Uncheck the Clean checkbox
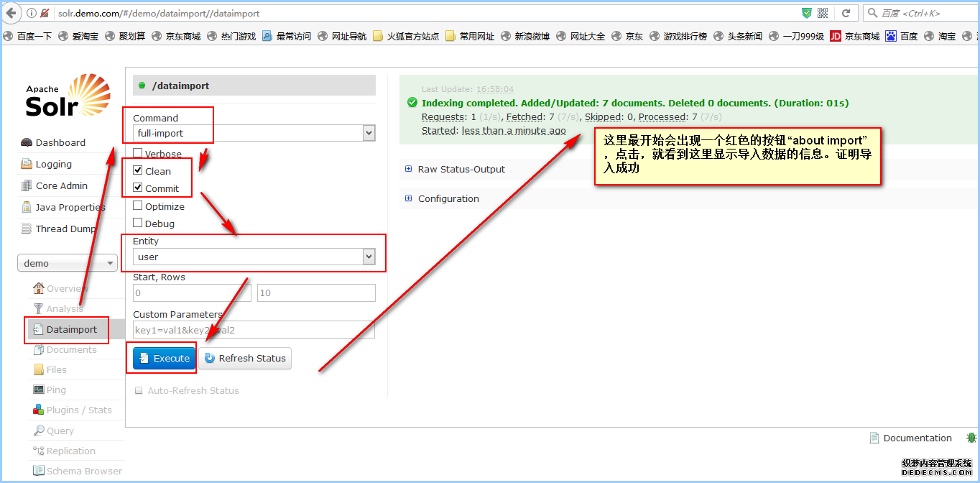The height and width of the screenshot is (483, 980). pyautogui.click(x=138, y=170)
